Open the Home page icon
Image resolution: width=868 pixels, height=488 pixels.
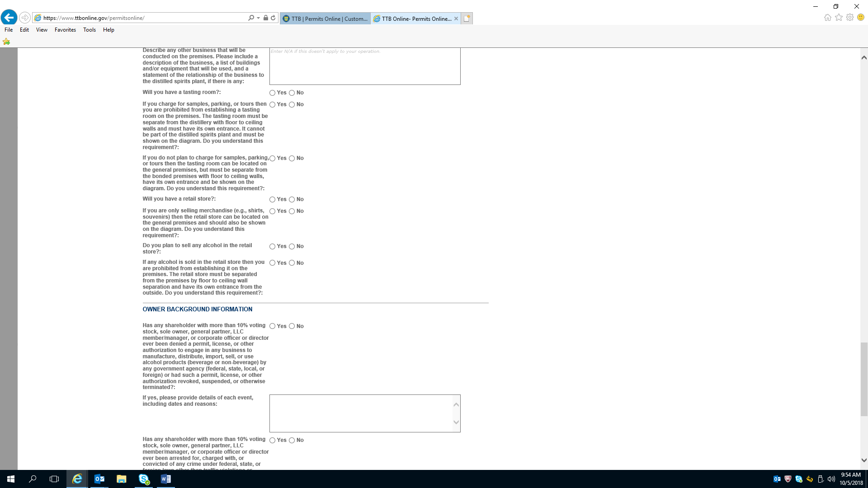pyautogui.click(x=827, y=18)
